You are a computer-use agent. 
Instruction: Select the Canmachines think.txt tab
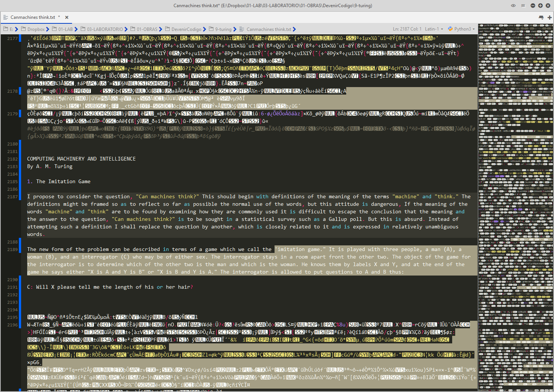32,17
